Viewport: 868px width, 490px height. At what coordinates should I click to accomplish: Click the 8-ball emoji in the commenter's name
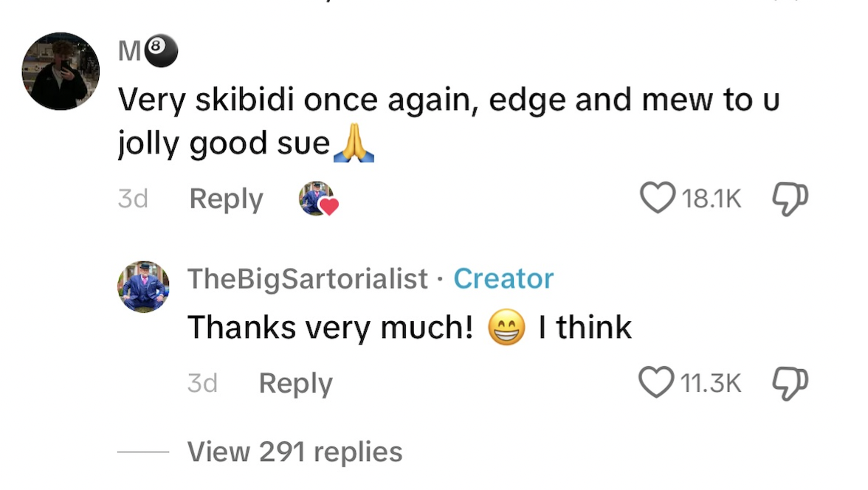click(161, 52)
